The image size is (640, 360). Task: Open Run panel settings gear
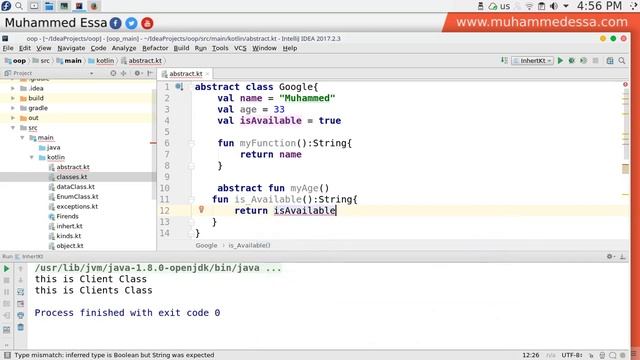point(610,256)
